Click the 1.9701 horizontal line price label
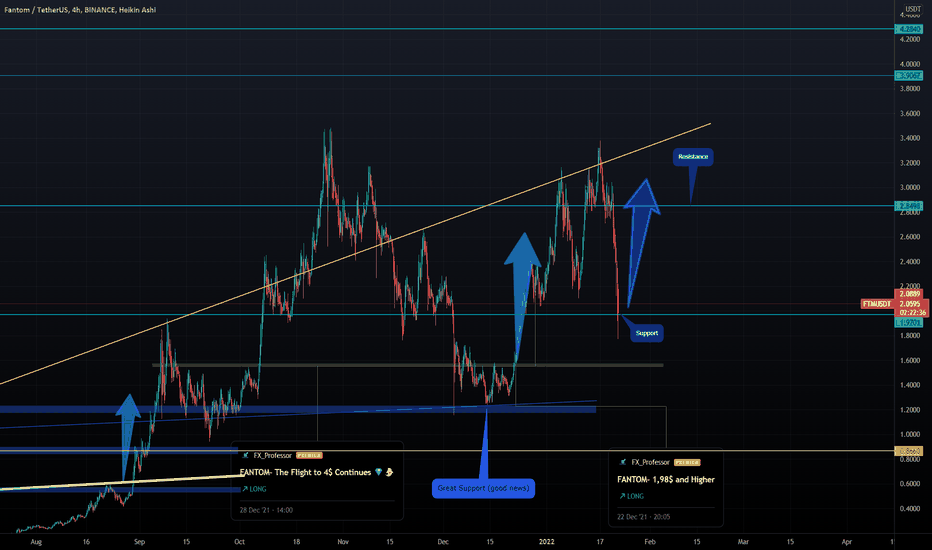The height and width of the screenshot is (550, 932). [x=909, y=323]
